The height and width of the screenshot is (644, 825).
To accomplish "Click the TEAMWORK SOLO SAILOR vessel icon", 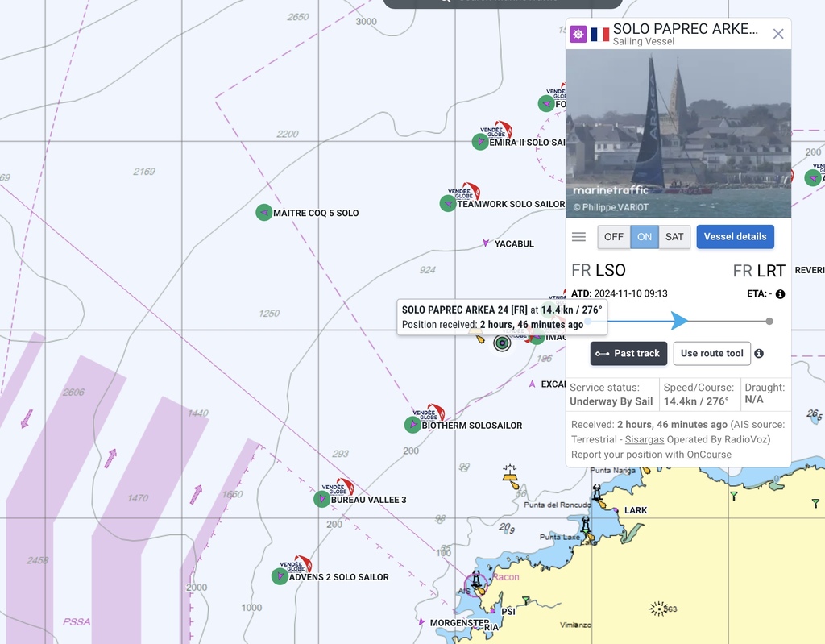I will [448, 203].
